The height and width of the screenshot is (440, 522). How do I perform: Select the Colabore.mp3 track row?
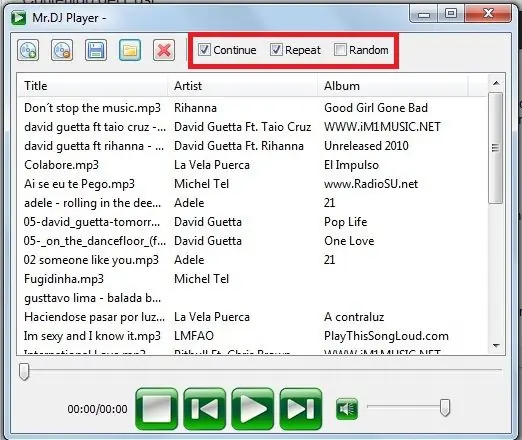click(253, 165)
